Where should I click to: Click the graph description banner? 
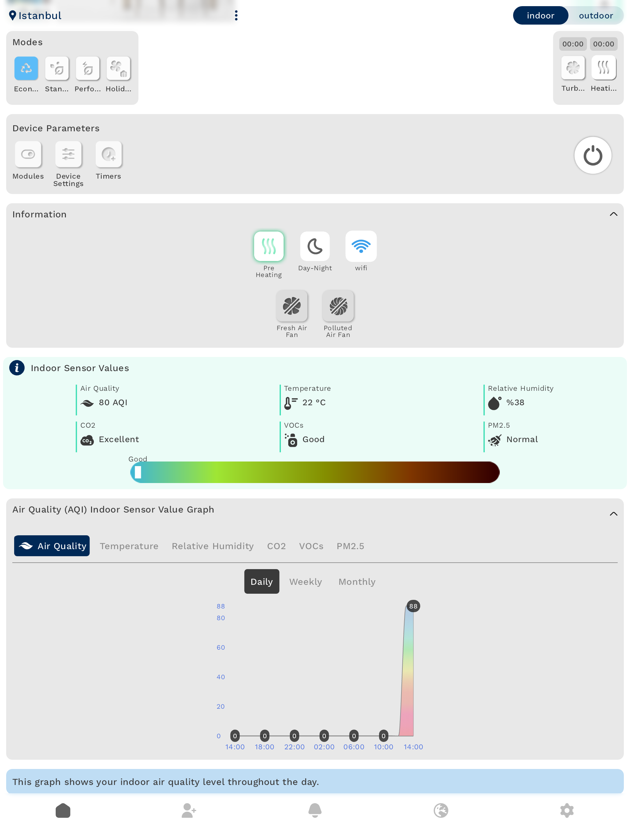pos(315,782)
